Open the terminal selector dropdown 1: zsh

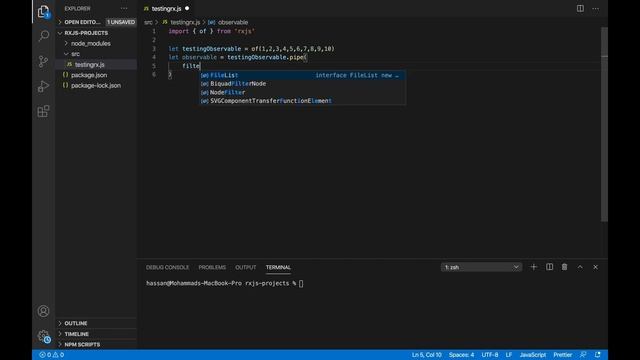pos(481,267)
